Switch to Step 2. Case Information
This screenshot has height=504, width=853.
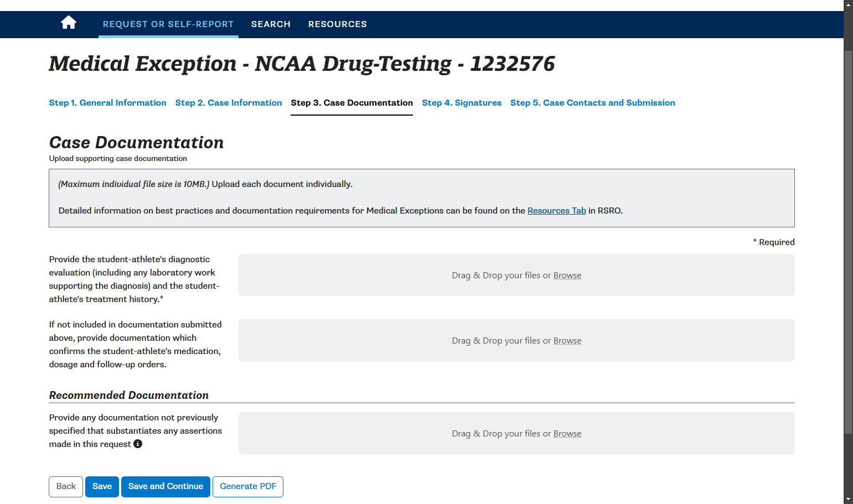(x=229, y=103)
